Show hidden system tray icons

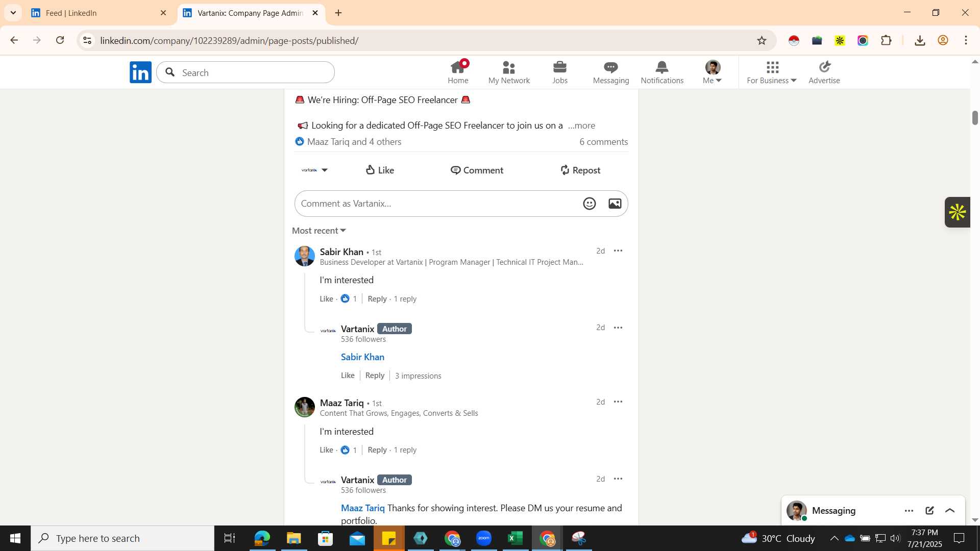tap(834, 538)
